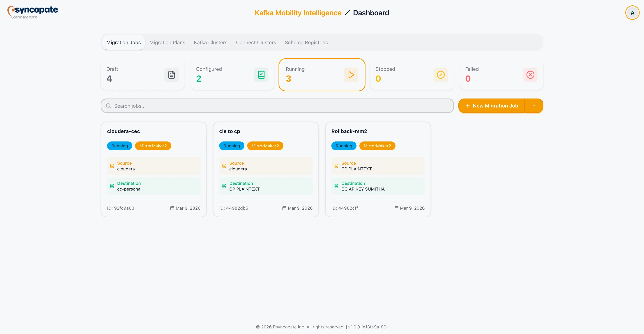Switch to the Kafka Clusters tab

click(210, 42)
